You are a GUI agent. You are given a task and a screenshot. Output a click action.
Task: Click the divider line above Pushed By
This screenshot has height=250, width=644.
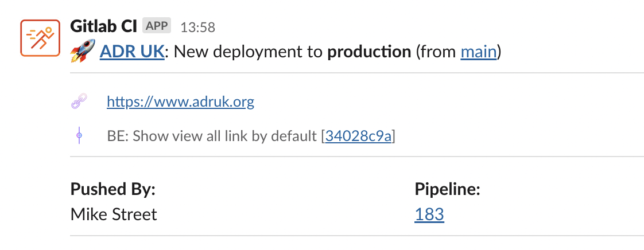coord(357,157)
